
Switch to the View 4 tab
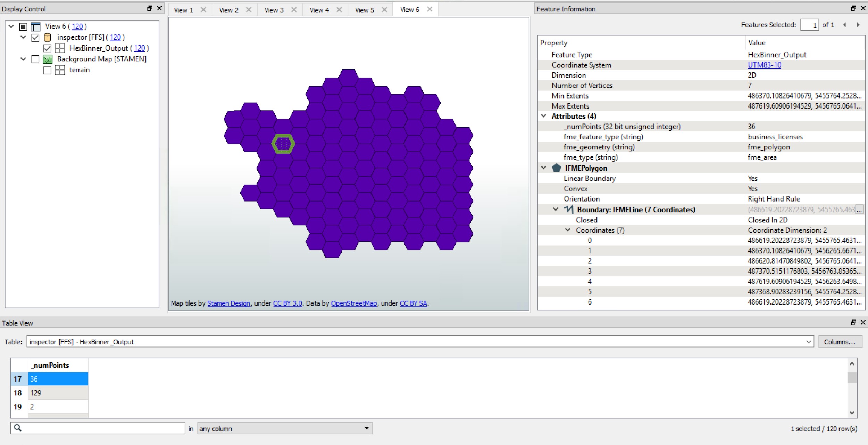click(x=319, y=10)
